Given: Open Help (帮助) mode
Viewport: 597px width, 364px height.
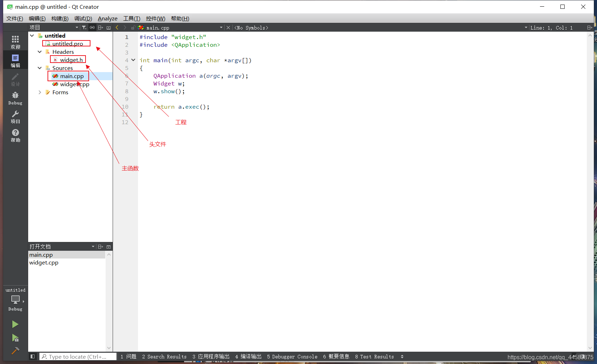Looking at the screenshot, I should click(15, 135).
